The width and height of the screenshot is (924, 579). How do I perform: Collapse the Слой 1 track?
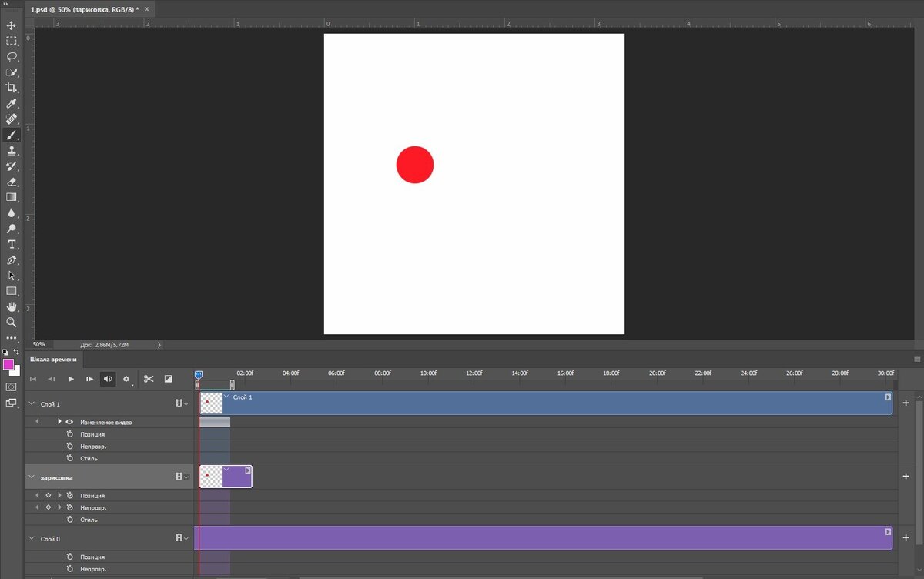tap(32, 403)
